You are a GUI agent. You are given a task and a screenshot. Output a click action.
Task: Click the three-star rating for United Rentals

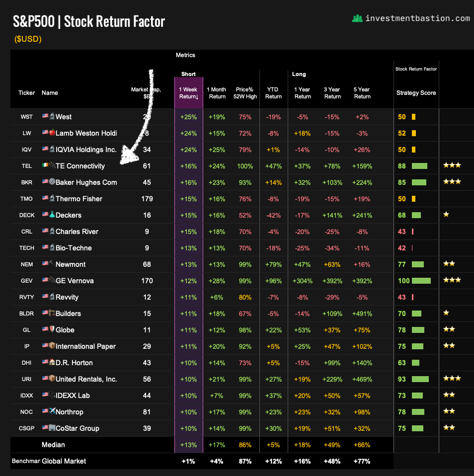pyautogui.click(x=452, y=379)
